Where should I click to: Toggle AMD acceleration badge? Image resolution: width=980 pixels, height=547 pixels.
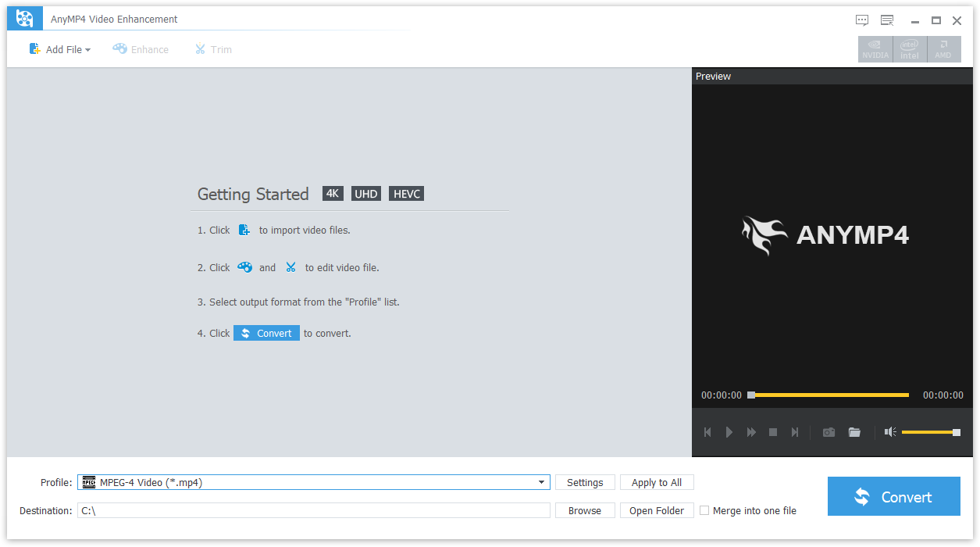pos(943,49)
